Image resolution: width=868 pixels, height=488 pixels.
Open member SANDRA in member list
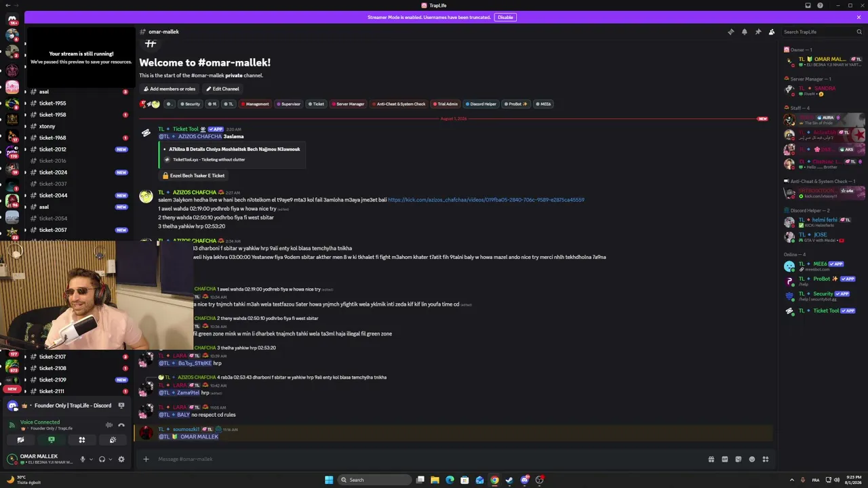click(824, 90)
